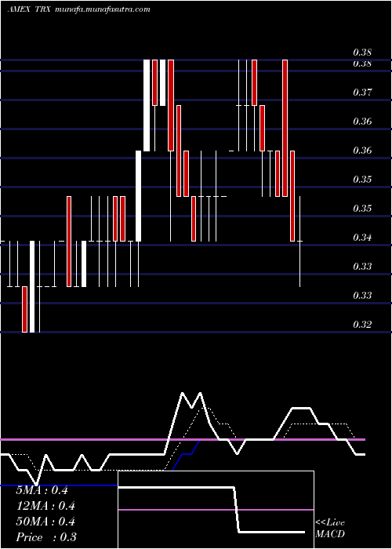Click the 12MA : 0.4 reading
The height and width of the screenshot is (549, 392).
45,506
